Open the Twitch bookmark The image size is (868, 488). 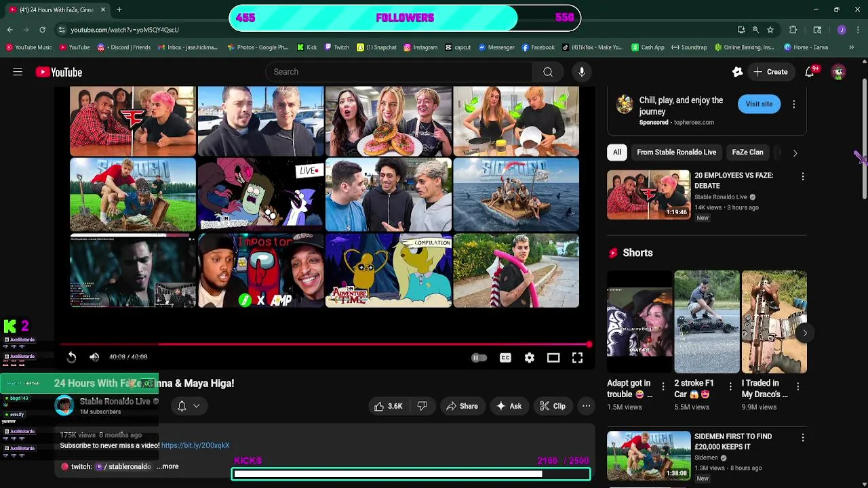(x=337, y=47)
